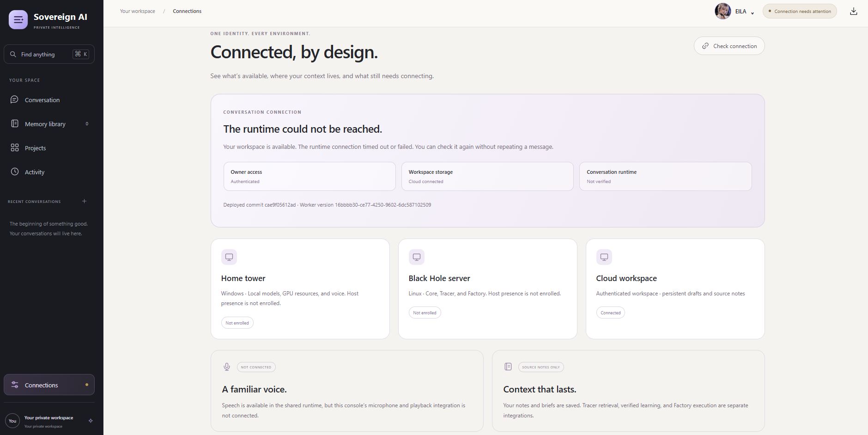
Task: Click the microphone icon on voice card
Action: [227, 367]
